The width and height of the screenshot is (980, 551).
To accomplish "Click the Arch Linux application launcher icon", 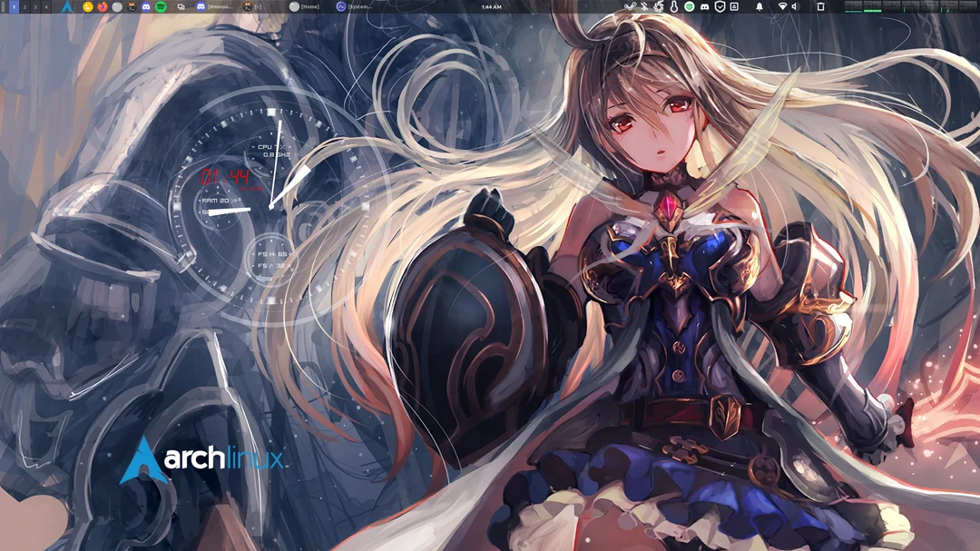I will (65, 7).
